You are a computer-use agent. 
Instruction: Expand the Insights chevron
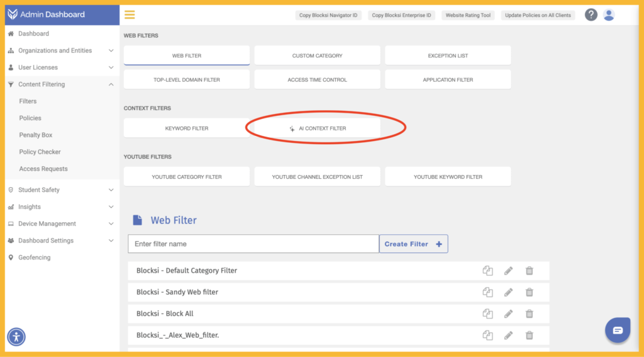[111, 207]
